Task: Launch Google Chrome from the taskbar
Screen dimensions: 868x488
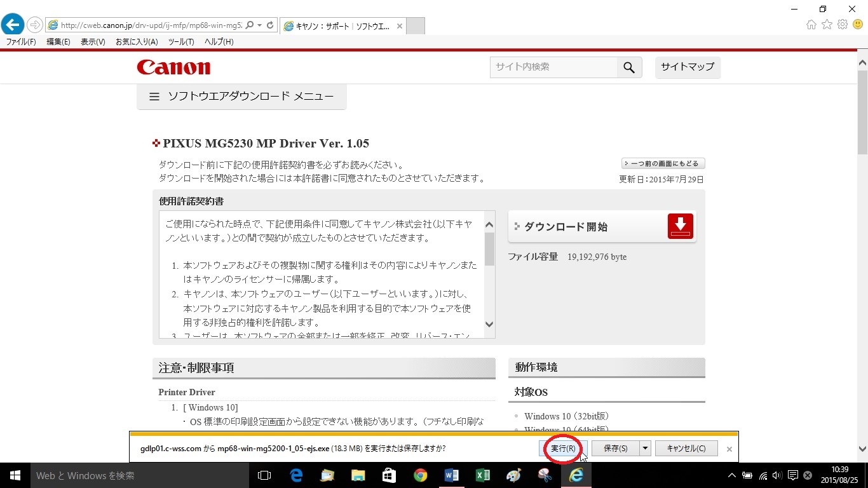Action: coord(420,475)
